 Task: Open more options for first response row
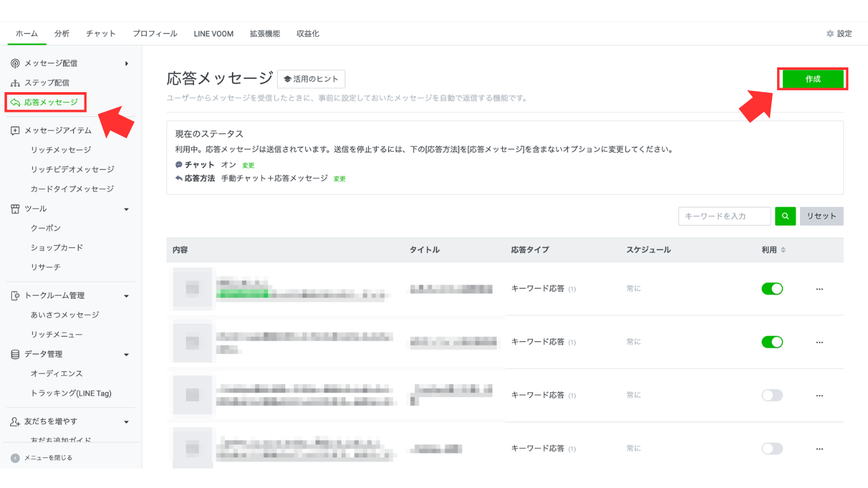click(x=820, y=289)
